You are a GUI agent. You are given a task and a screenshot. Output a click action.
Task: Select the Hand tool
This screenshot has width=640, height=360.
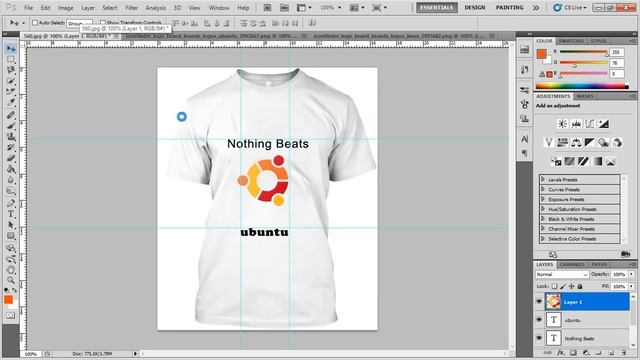(11, 269)
